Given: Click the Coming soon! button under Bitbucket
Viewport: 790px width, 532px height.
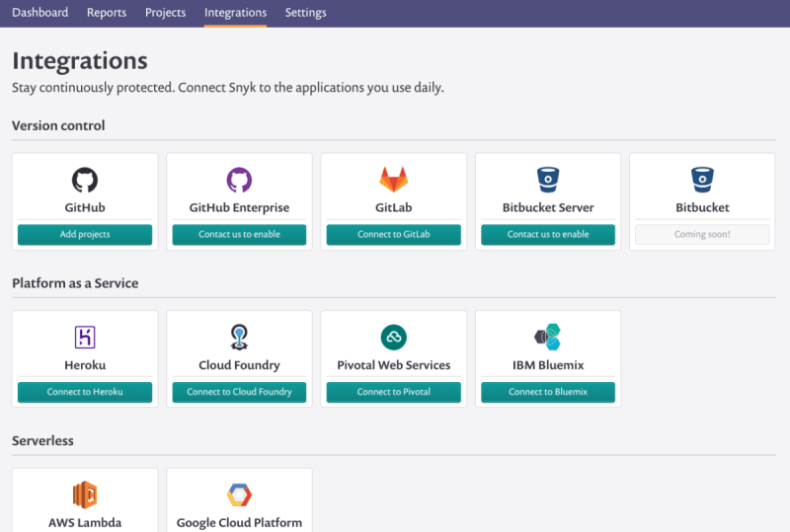Looking at the screenshot, I should [x=702, y=234].
